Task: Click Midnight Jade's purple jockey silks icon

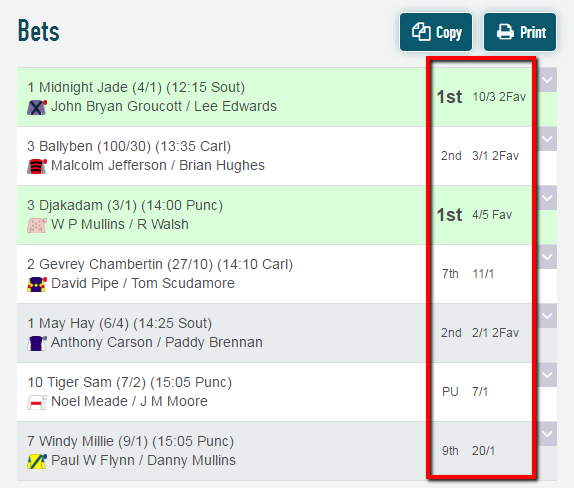Action: coord(37,107)
